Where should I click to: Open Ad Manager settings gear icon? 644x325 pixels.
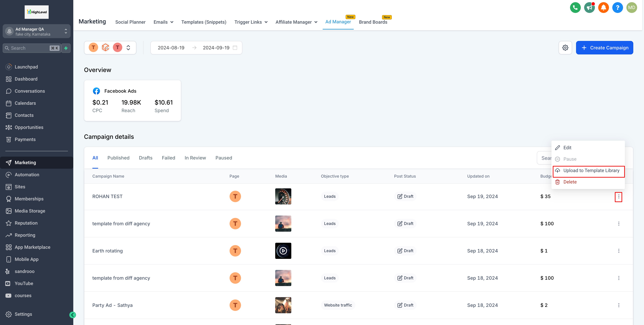point(565,48)
